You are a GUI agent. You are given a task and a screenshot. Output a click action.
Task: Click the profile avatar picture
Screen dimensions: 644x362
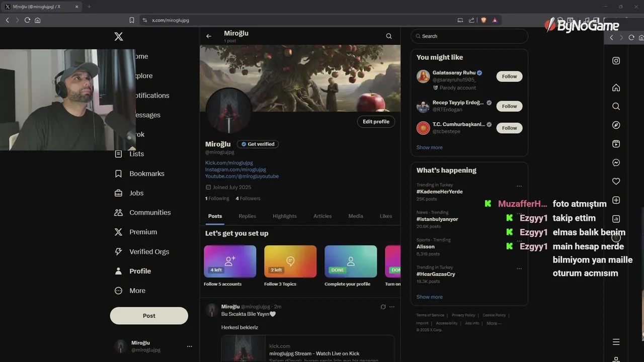pyautogui.click(x=229, y=111)
